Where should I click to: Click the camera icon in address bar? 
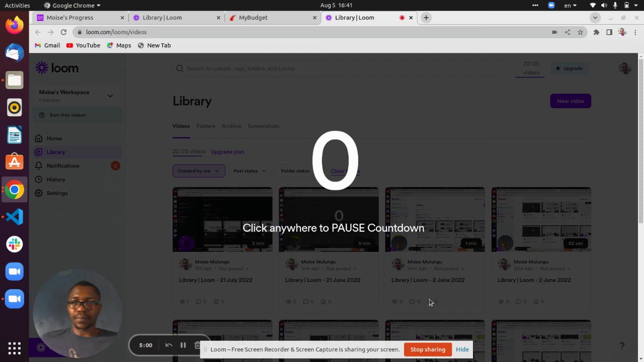tap(554, 32)
